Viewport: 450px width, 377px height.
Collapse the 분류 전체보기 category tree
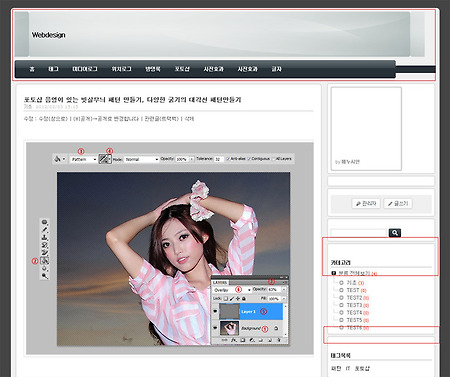click(x=334, y=273)
